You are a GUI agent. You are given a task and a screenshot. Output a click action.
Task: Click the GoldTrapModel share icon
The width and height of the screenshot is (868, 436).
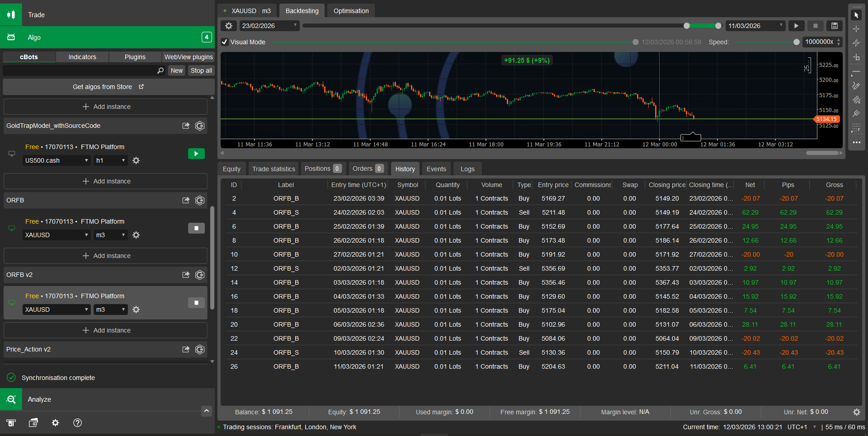186,126
